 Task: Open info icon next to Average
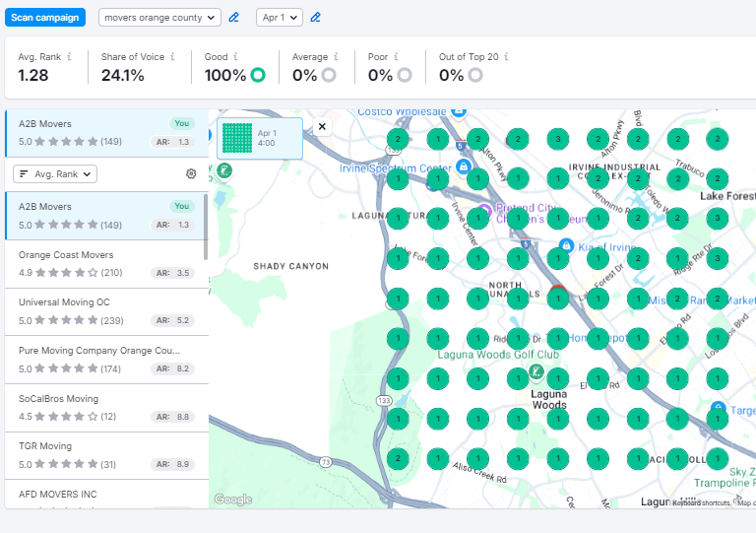(x=336, y=56)
